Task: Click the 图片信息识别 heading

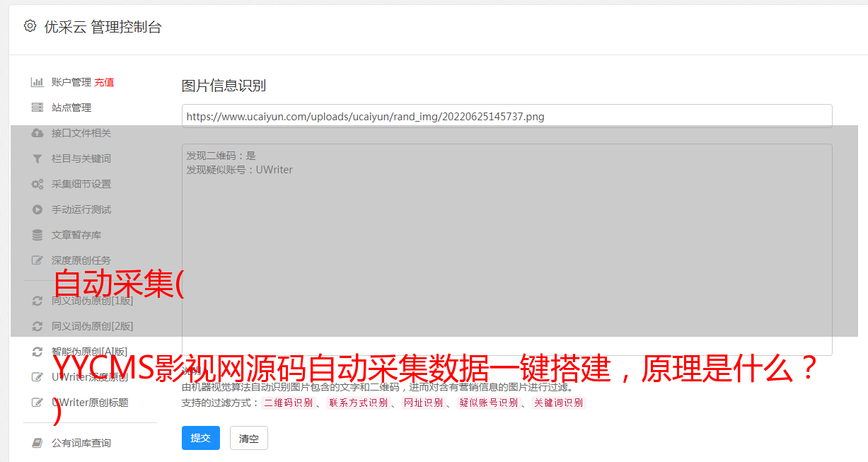Action: (x=224, y=86)
